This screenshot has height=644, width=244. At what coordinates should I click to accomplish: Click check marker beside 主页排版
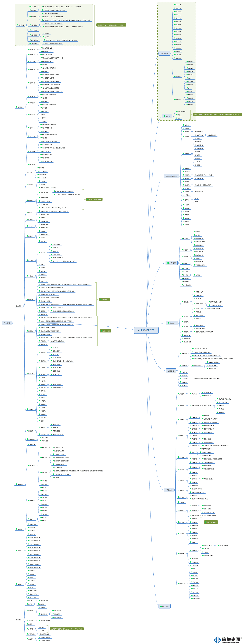[29, 151]
